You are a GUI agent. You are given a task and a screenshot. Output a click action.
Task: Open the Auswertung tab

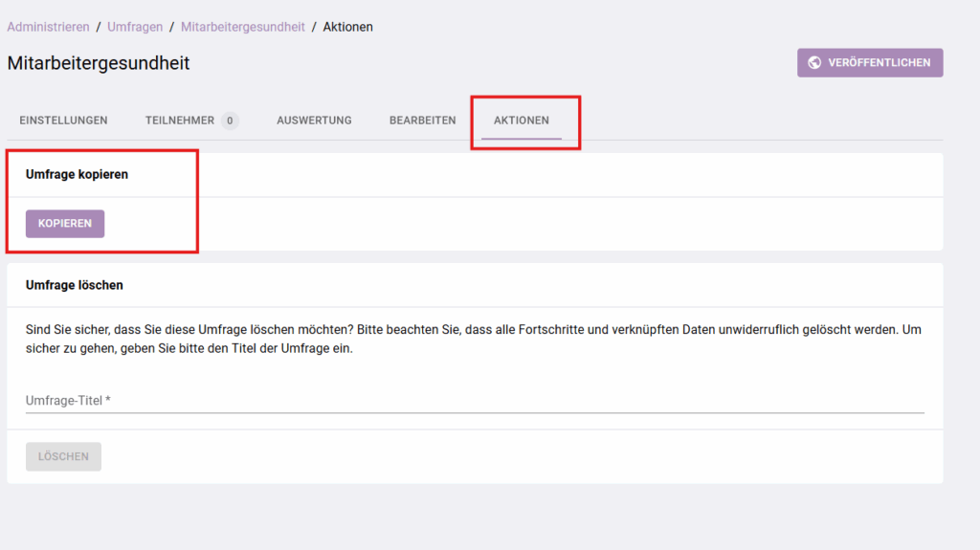pos(314,121)
